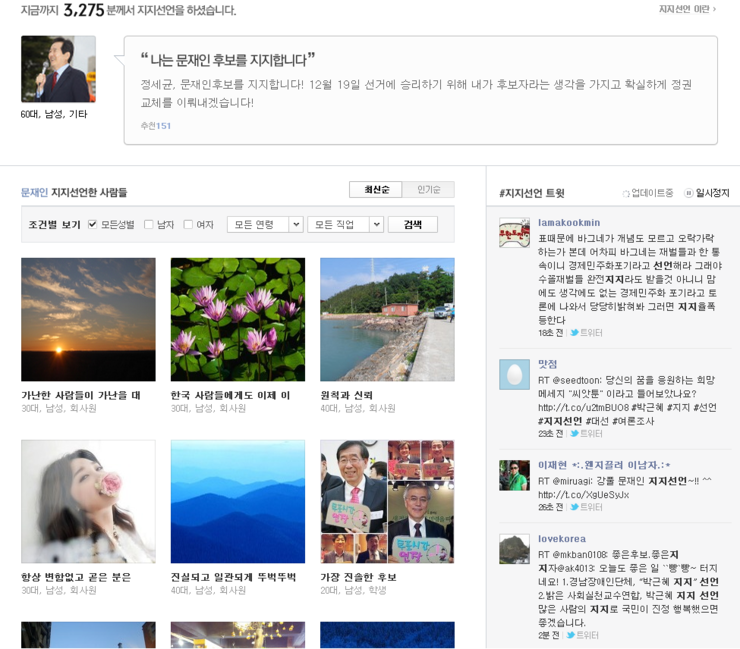
Task: Click the Twitter icon under 맛점's tweet
Action: 574,434
